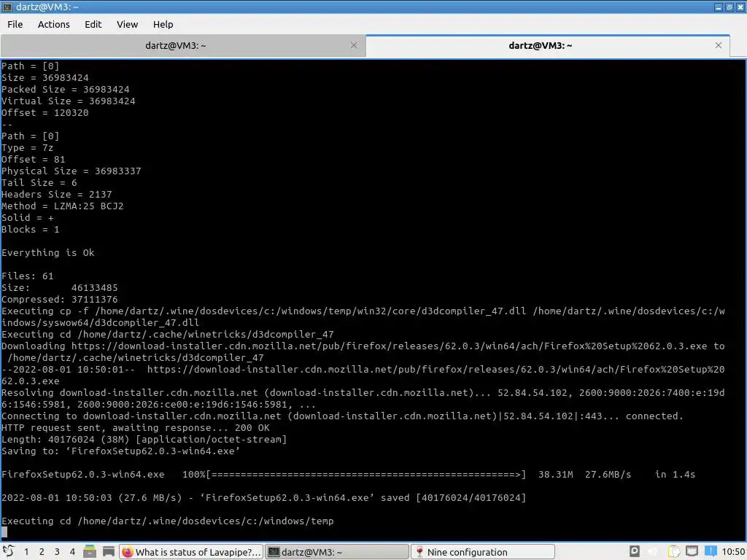Close the terminal window
This screenshot has width=747, height=560.
(x=740, y=7)
